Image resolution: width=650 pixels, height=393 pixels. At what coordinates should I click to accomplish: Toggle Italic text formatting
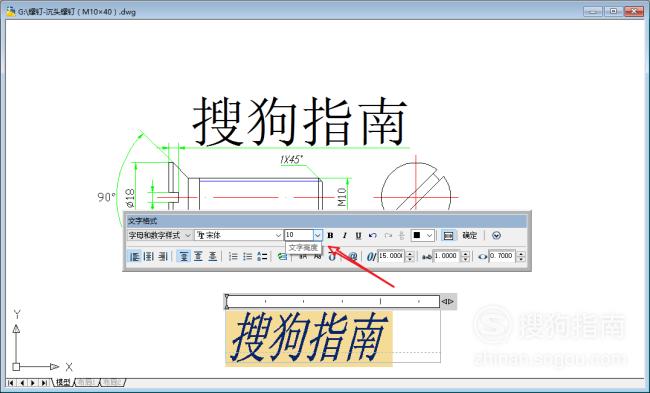tap(344, 235)
